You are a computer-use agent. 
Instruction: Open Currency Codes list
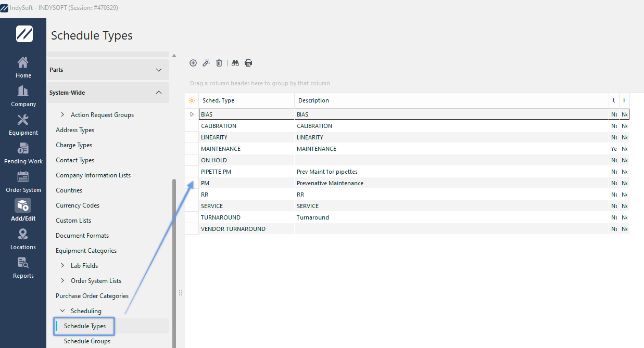click(x=78, y=205)
